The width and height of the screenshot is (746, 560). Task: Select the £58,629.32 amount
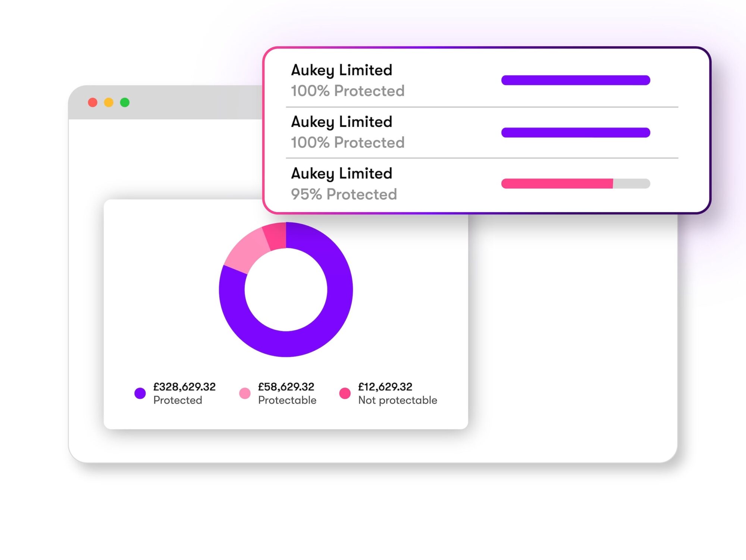point(286,387)
